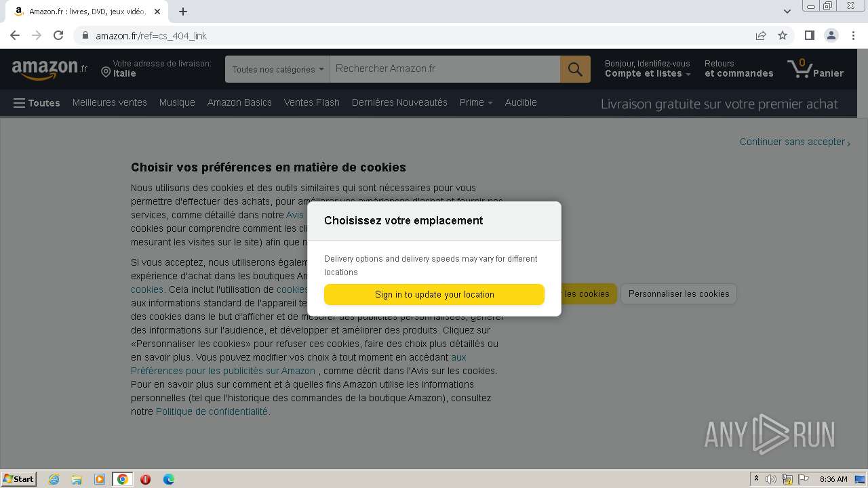Screen dimensions: 868x488
Task: Toggle the browser side panel icon
Action: pos(809,35)
